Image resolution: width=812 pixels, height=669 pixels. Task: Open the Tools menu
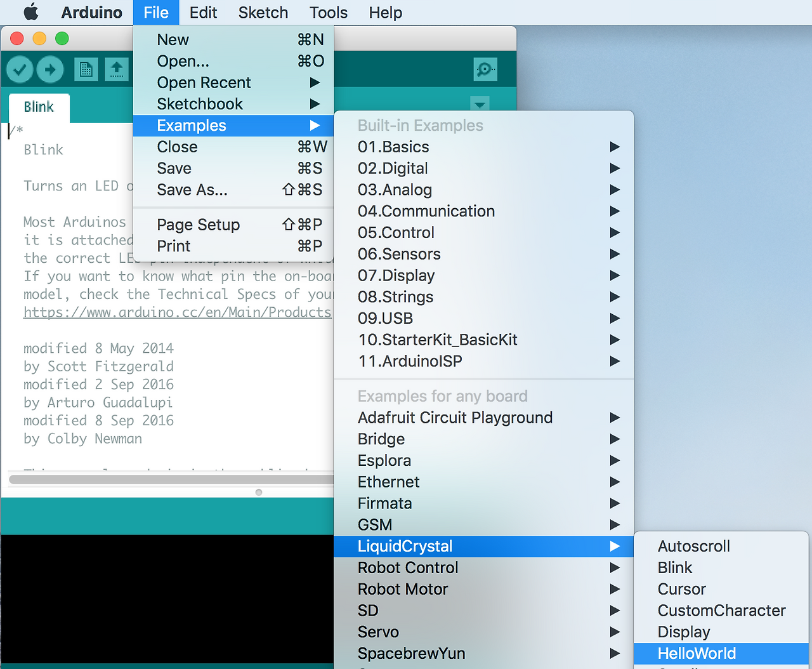[328, 12]
